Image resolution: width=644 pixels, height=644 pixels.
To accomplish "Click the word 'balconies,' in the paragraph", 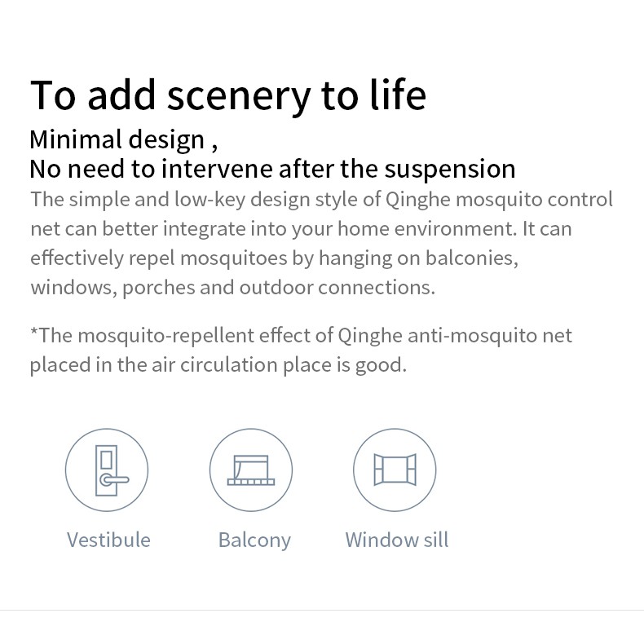I will [x=472, y=258].
